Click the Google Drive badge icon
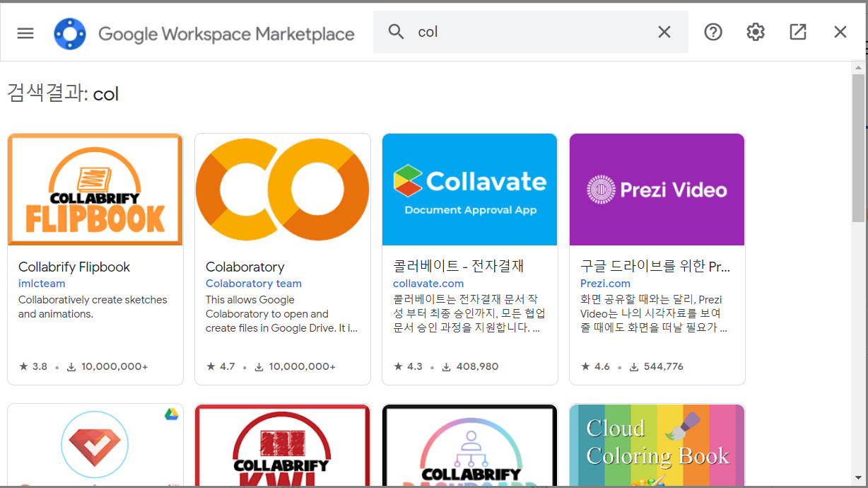 coord(171,414)
